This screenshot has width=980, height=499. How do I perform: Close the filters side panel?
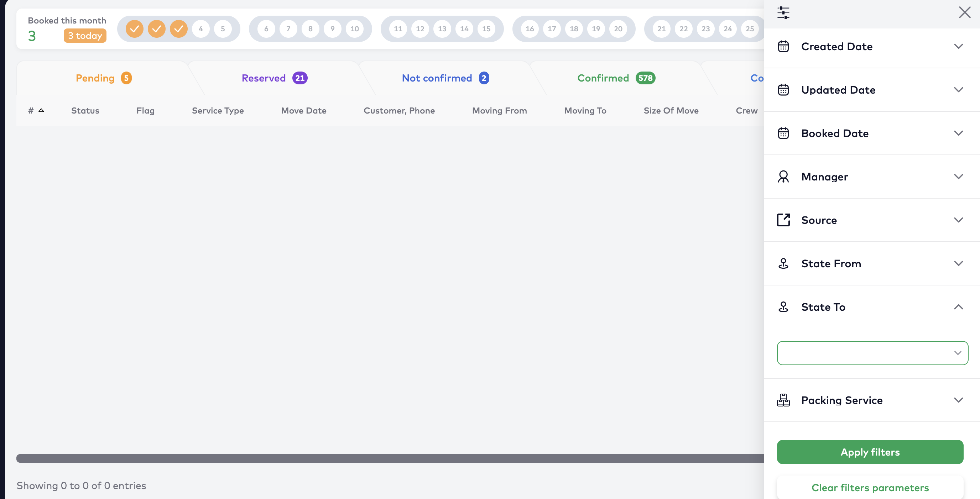click(964, 12)
